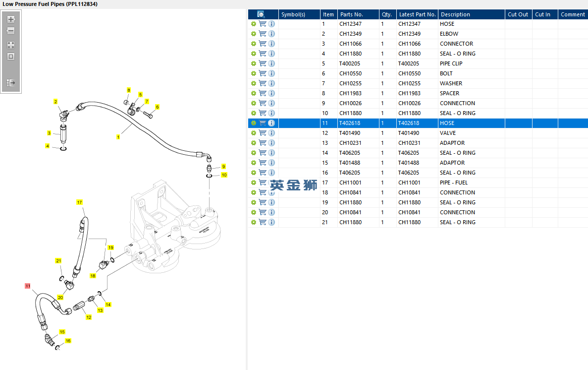
Task: Click the four-squares fit diagram icon
Action: tap(11, 45)
